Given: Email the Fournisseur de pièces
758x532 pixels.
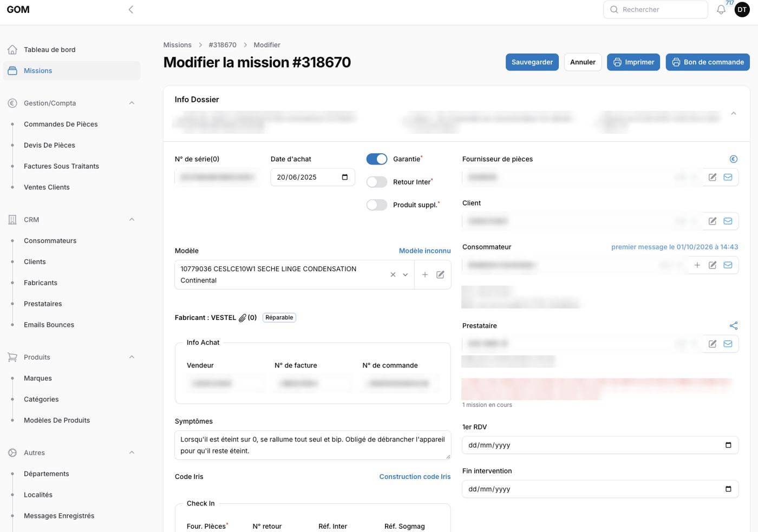Looking at the screenshot, I should pos(728,177).
